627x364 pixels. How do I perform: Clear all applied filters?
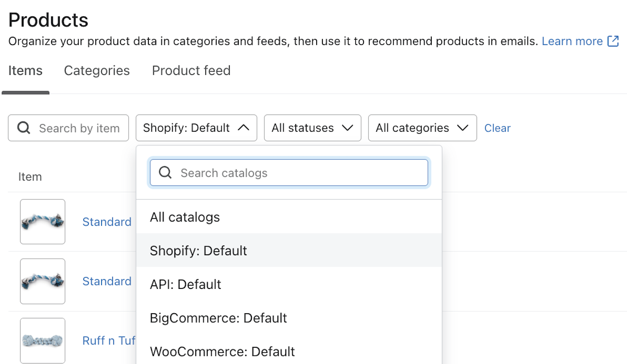497,128
